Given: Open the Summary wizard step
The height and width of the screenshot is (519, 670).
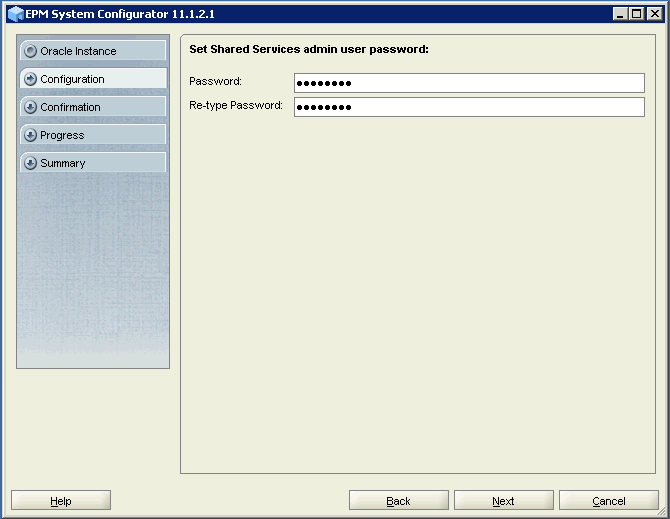Looking at the screenshot, I should click(x=93, y=163).
